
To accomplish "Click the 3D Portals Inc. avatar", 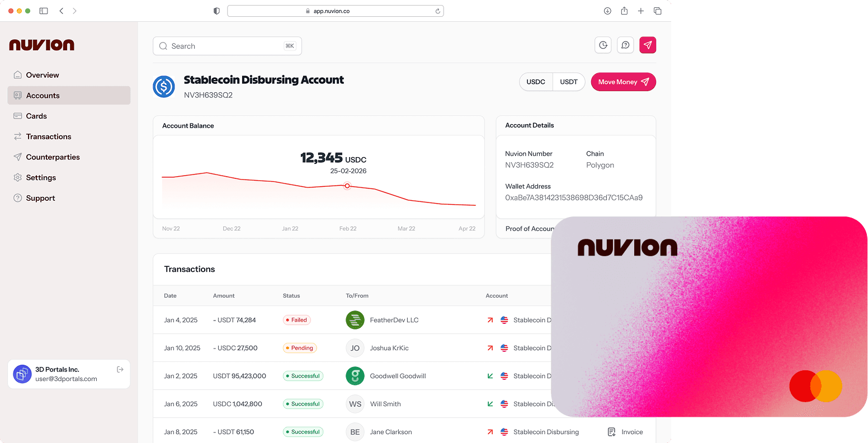I will (x=22, y=374).
